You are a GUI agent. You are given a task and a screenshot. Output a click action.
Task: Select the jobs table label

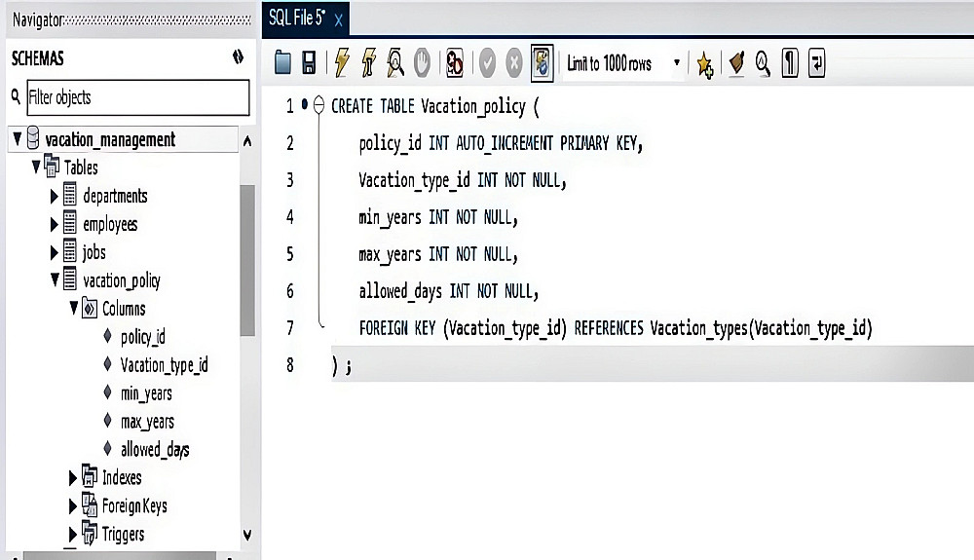point(94,252)
